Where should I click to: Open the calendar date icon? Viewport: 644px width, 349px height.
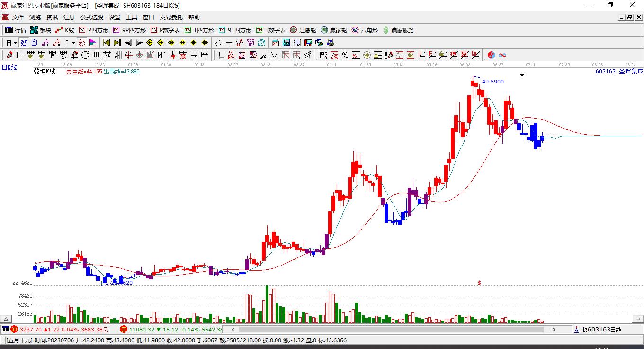click(276, 43)
